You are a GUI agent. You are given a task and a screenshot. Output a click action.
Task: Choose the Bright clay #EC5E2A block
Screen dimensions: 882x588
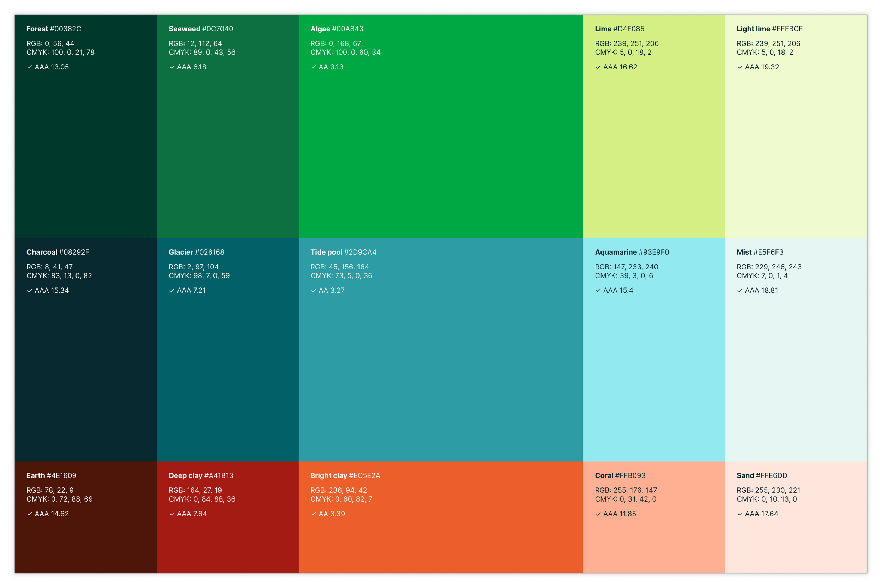441,544
